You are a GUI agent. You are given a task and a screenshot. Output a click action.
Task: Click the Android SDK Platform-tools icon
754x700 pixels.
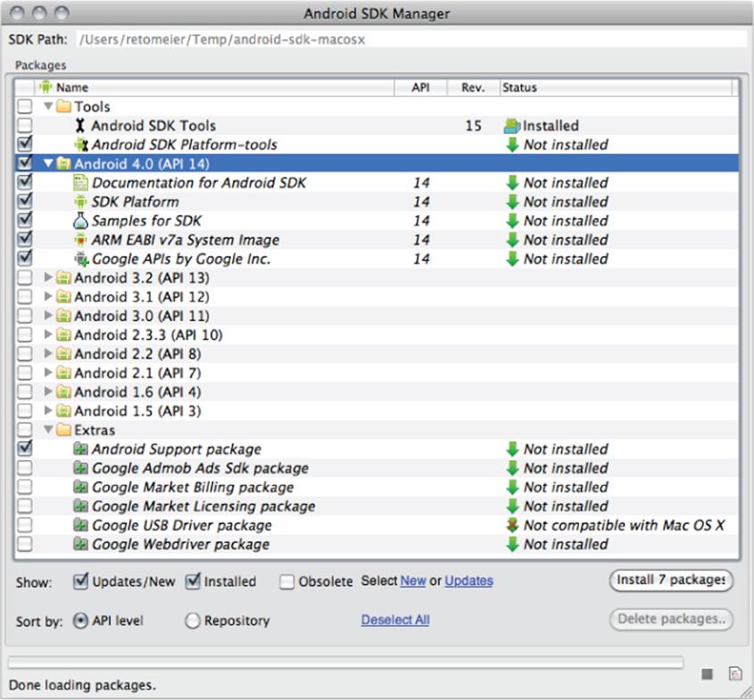pyautogui.click(x=81, y=144)
